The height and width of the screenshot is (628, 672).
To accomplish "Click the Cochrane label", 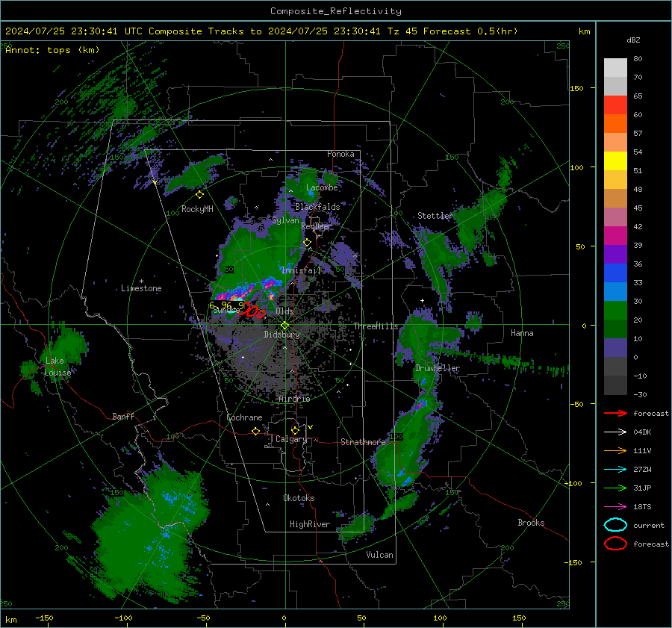I will point(244,417).
